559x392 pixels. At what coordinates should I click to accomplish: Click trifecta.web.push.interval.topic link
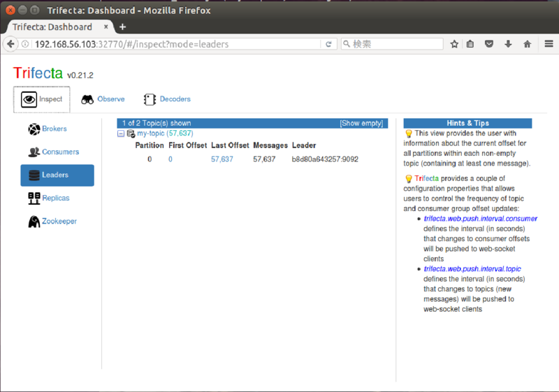(472, 269)
